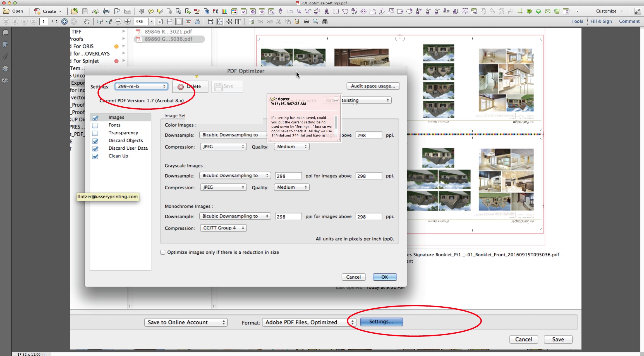Click grayscale downsample ppi field 298
The image size is (644, 356).
pyautogui.click(x=288, y=176)
